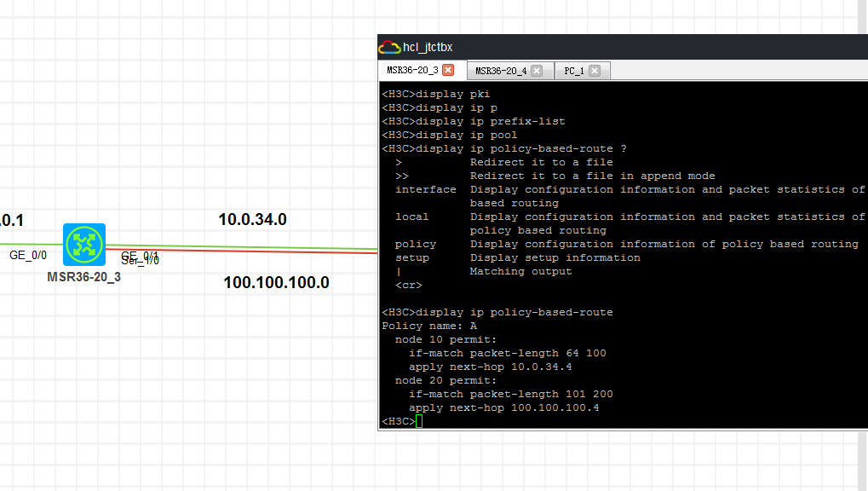This screenshot has height=491, width=868.
Task: Click the terminal prompt cursor
Action: [419, 421]
